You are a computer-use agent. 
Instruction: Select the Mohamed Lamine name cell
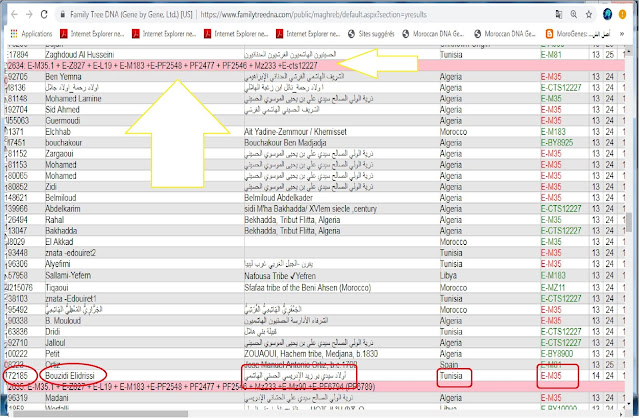(x=73, y=99)
